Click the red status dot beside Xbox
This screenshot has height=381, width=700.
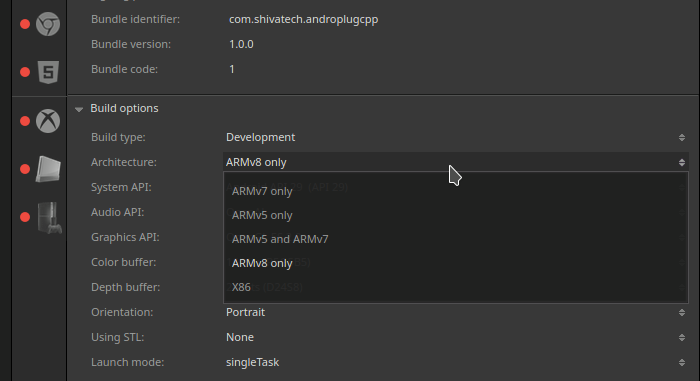pyautogui.click(x=25, y=121)
